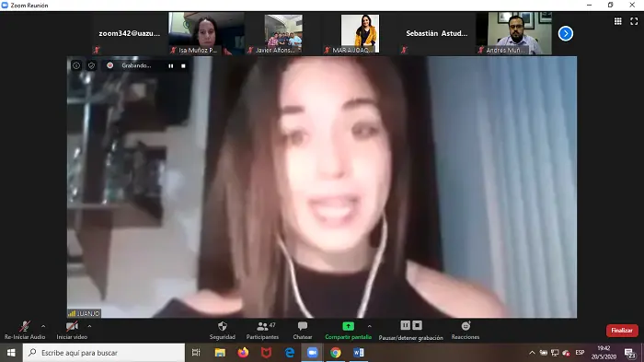Click the Windows search box Escribe aquí para buscar
Image resolution: width=644 pixels, height=362 pixels.
[104, 353]
